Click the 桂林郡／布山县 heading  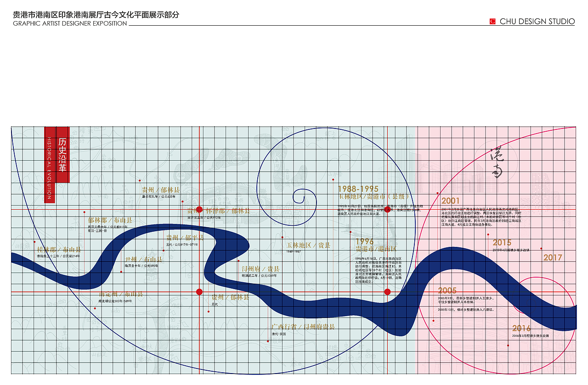(x=59, y=250)
